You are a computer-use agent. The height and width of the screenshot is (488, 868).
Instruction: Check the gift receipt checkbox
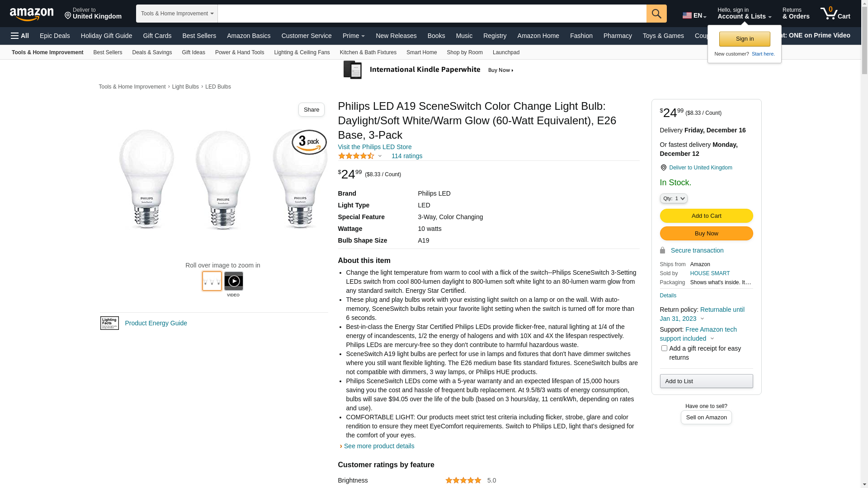[x=664, y=348]
